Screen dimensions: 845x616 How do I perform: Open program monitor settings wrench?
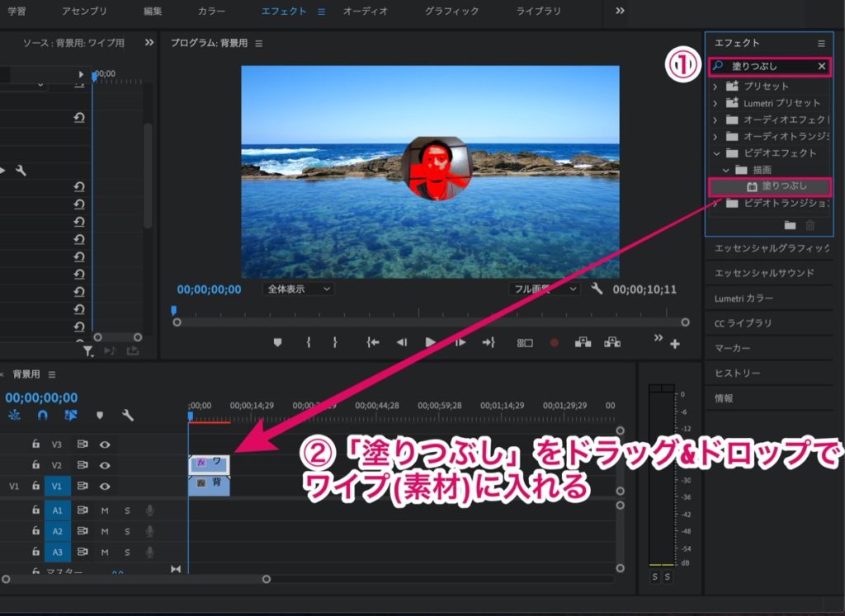597,289
